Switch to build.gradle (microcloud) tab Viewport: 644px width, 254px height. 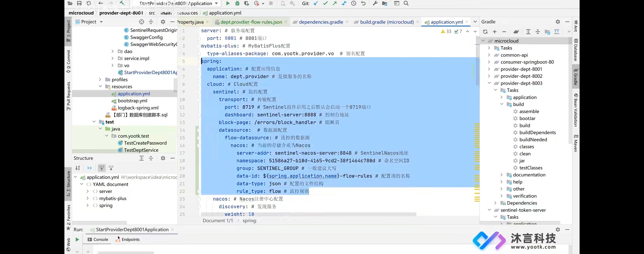click(387, 22)
